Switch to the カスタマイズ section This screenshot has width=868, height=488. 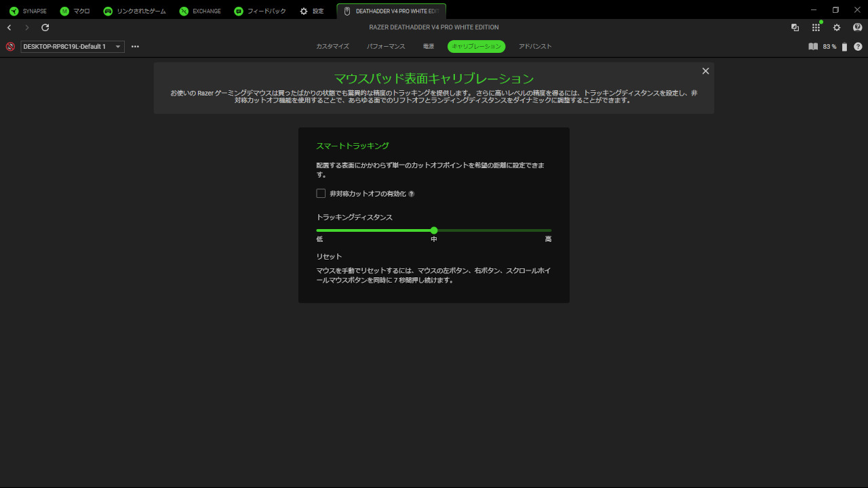pos(332,47)
